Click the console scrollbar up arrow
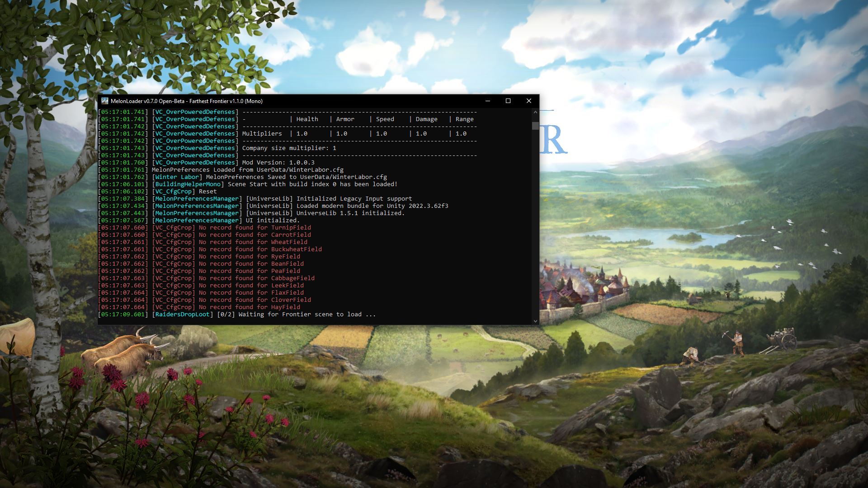The image size is (868, 488). [535, 112]
